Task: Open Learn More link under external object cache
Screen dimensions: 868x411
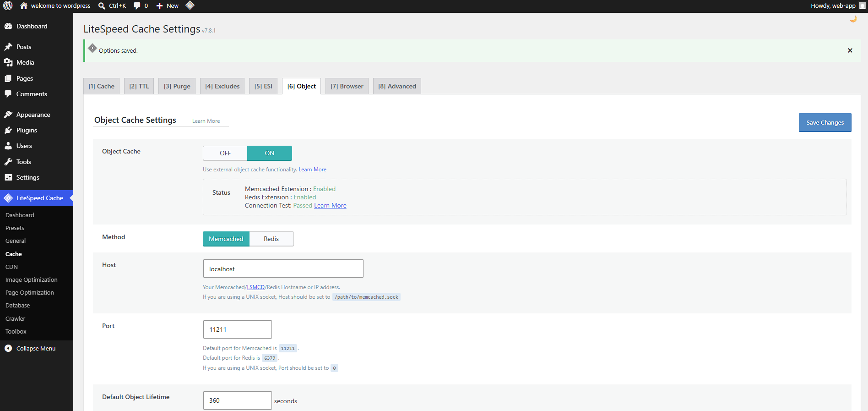Action: point(313,170)
